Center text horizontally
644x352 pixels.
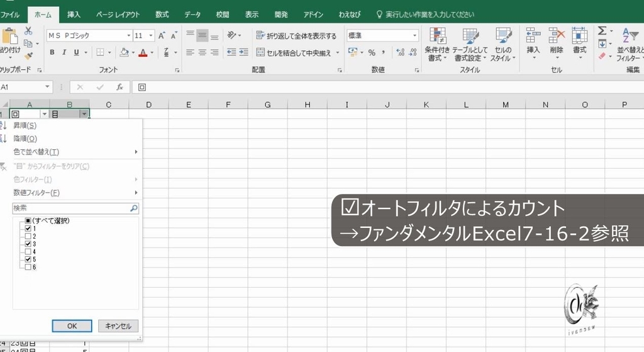[x=202, y=52]
